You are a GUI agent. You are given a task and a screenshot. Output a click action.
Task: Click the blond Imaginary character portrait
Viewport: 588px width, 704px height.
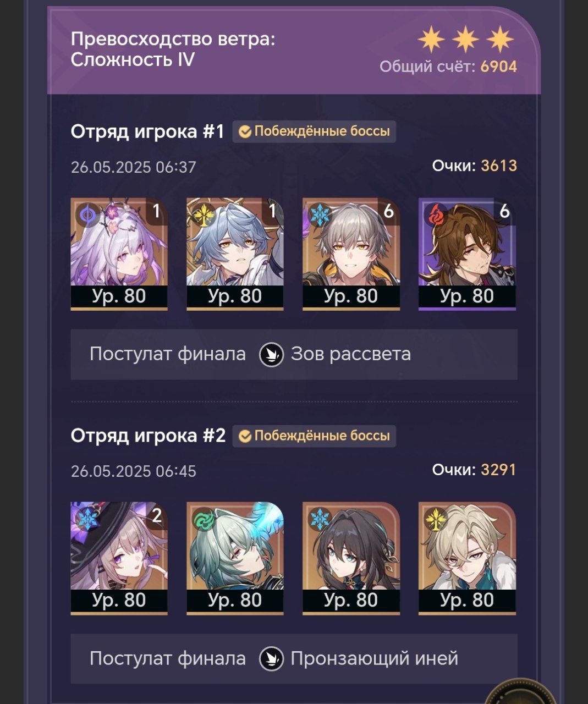point(467,558)
